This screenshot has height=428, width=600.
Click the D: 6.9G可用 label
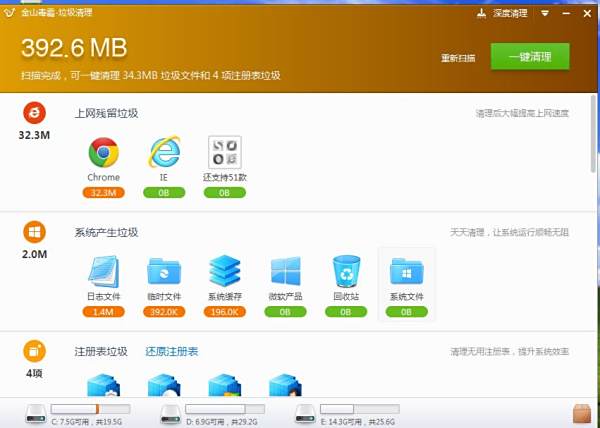(x=222, y=422)
